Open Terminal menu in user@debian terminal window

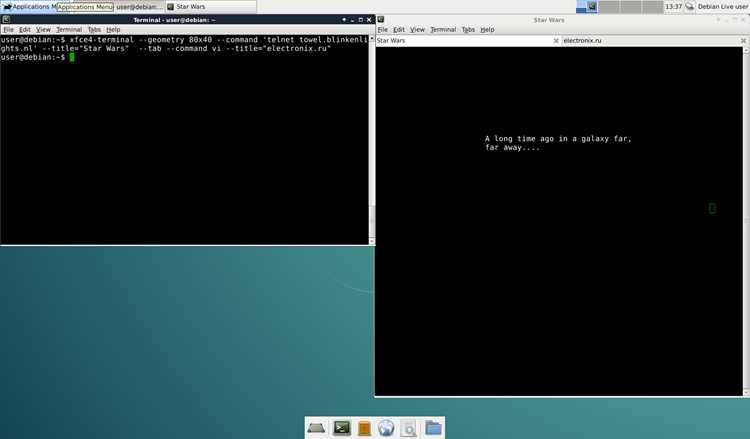coord(69,30)
